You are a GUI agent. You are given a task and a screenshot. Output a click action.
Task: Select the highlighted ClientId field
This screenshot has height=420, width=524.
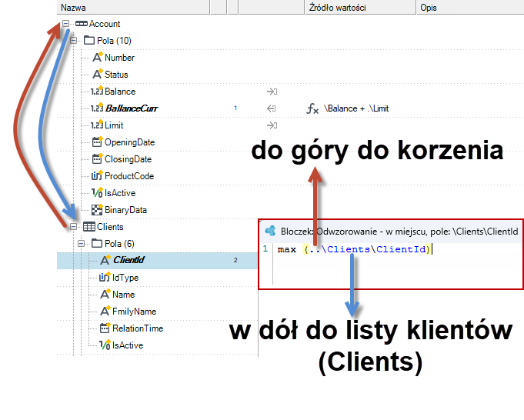tap(128, 260)
